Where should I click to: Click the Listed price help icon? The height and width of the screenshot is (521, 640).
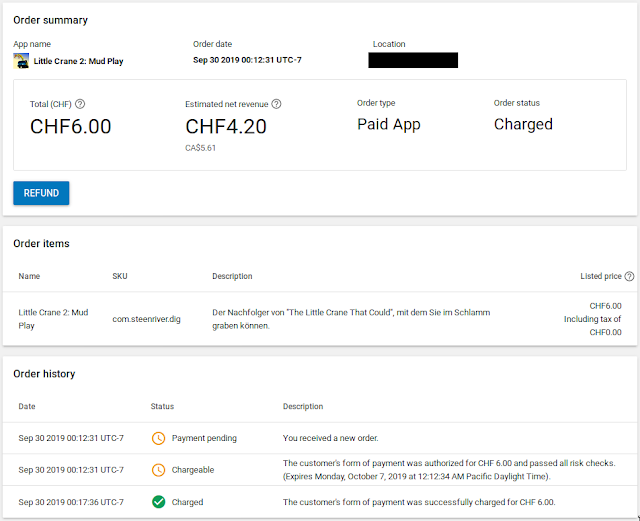pyautogui.click(x=630, y=276)
